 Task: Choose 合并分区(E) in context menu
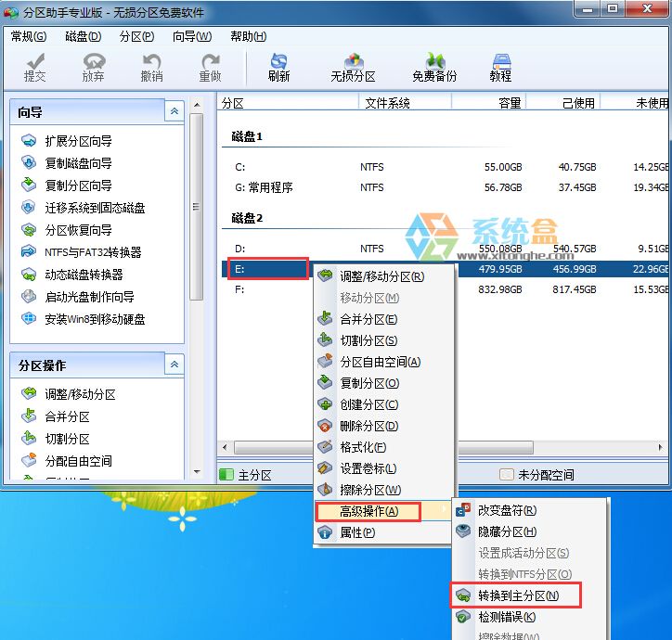383,319
